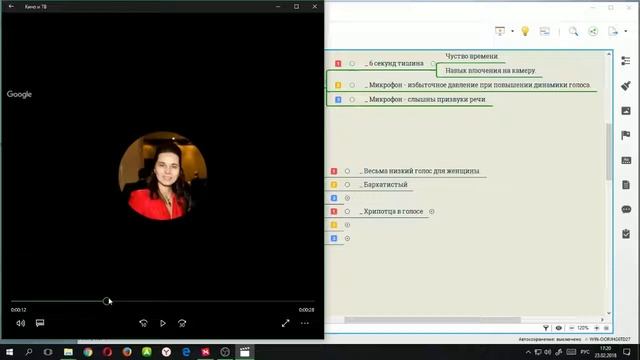Click the light bulb brainstorm icon
Screen dimensions: 640x360
click(x=525, y=31)
